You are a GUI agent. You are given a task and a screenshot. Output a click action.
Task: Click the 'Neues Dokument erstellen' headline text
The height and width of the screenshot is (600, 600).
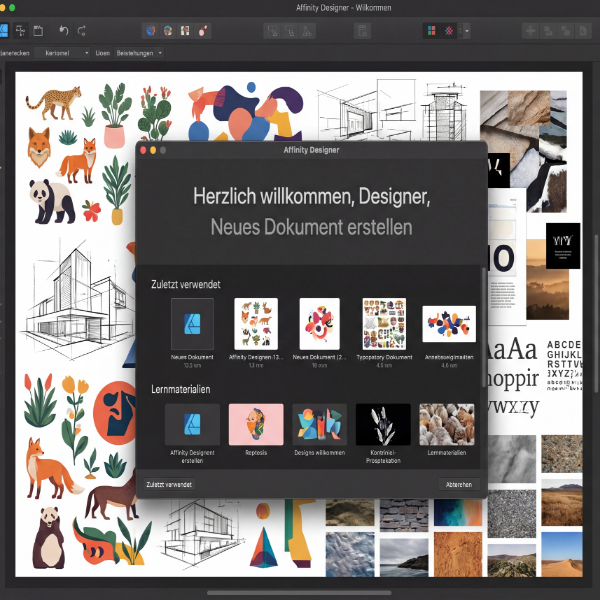311,227
